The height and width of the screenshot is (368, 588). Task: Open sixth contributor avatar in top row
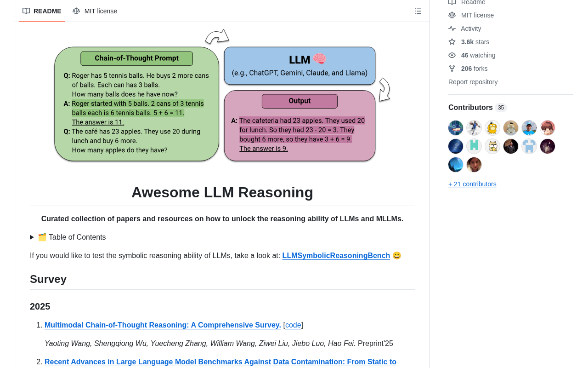click(548, 128)
